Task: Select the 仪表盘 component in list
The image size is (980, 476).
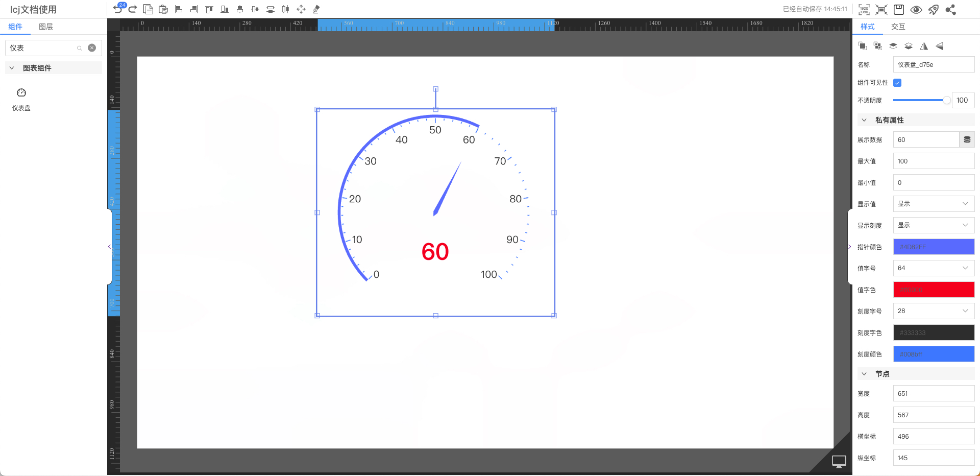Action: [21, 99]
